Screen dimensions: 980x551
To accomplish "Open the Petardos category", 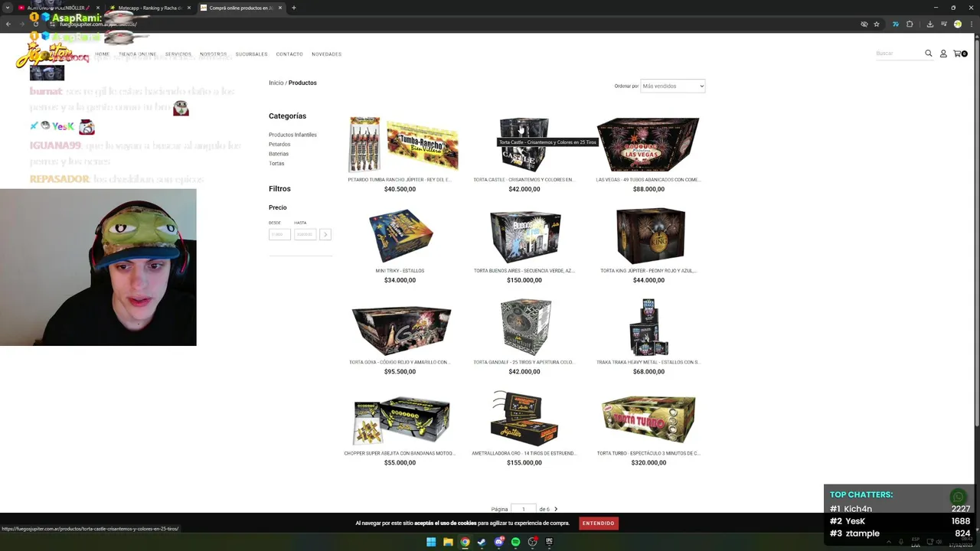I will pyautogui.click(x=279, y=144).
